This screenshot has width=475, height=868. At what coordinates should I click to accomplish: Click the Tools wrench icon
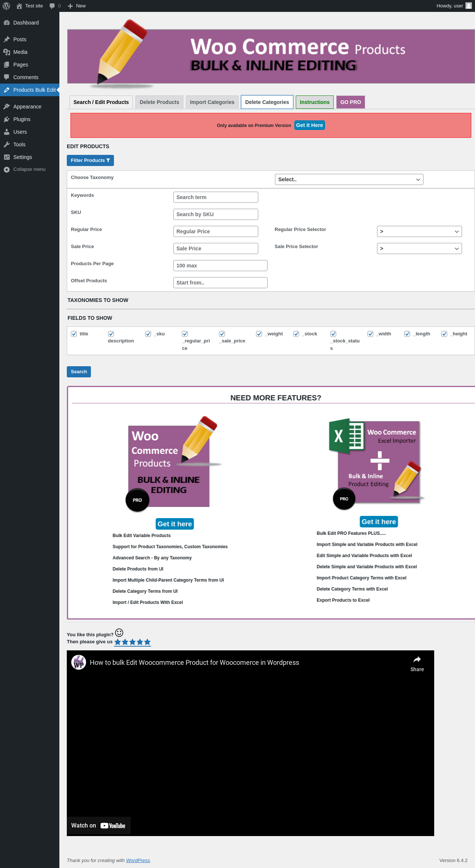pos(7,144)
